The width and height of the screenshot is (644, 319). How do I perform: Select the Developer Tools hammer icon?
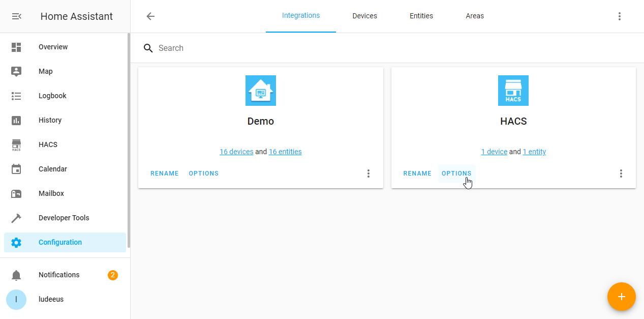click(16, 218)
